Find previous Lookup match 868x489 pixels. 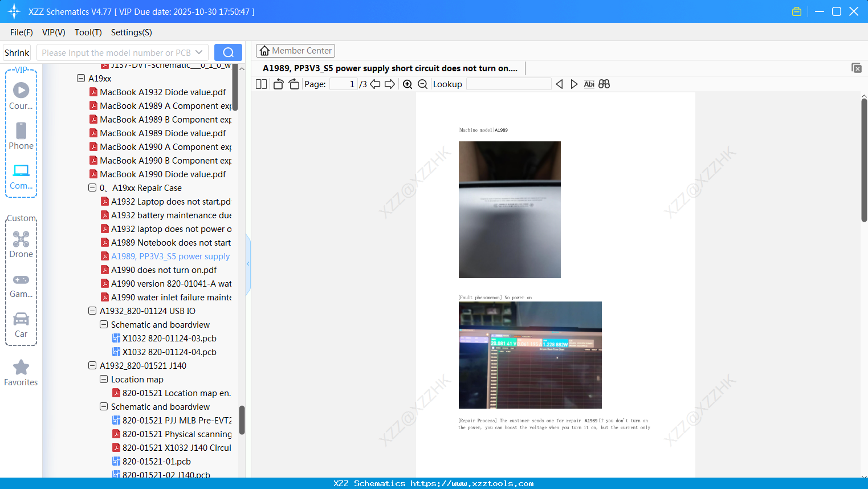pos(559,84)
